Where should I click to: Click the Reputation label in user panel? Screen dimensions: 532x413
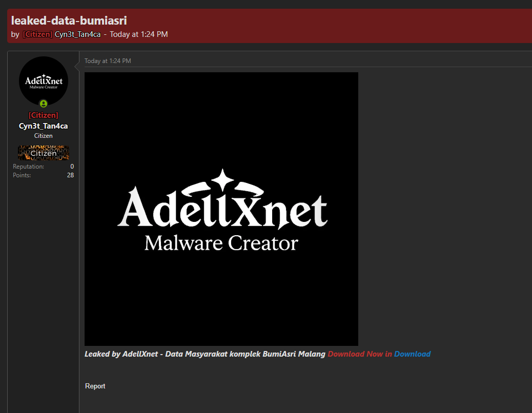coord(29,167)
